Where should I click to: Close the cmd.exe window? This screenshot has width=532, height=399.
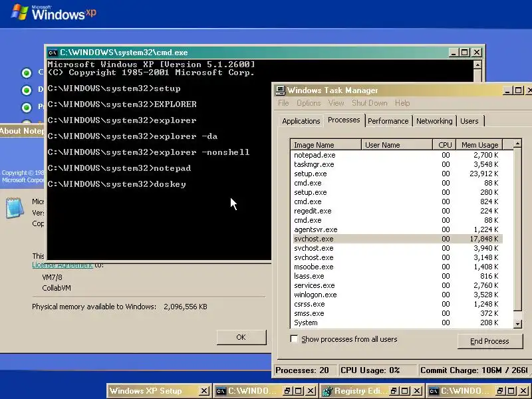477,53
